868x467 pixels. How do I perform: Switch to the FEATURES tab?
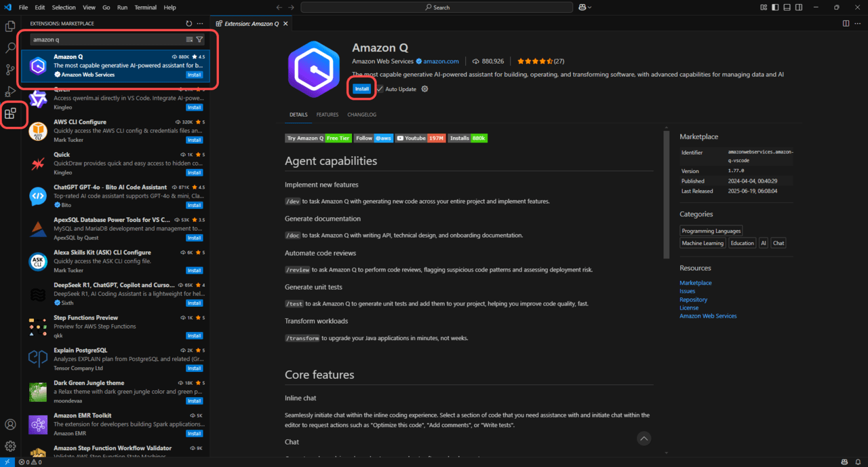pyautogui.click(x=328, y=115)
